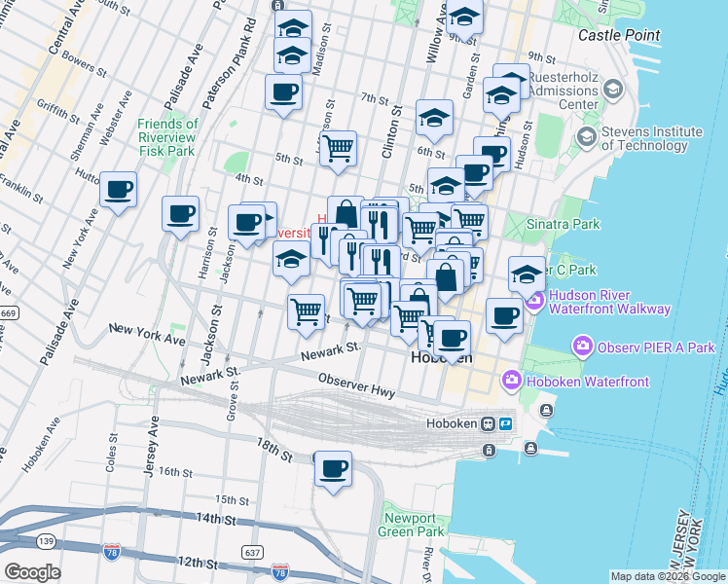
Task: Click the Newport Green Park label
Action: click(x=411, y=525)
